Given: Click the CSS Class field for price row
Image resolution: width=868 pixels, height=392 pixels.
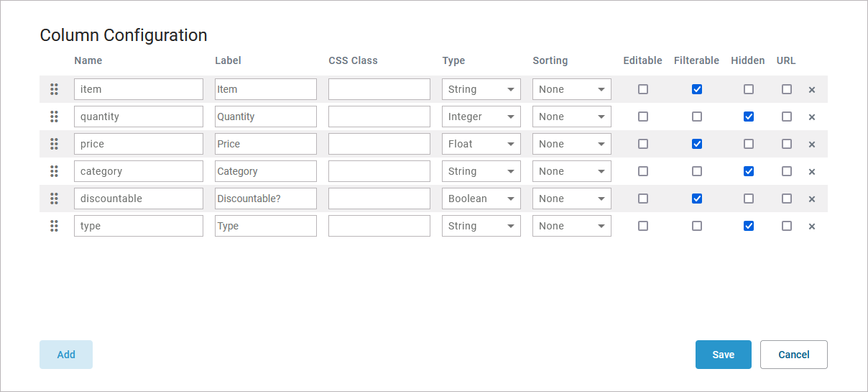Looking at the screenshot, I should coord(379,144).
